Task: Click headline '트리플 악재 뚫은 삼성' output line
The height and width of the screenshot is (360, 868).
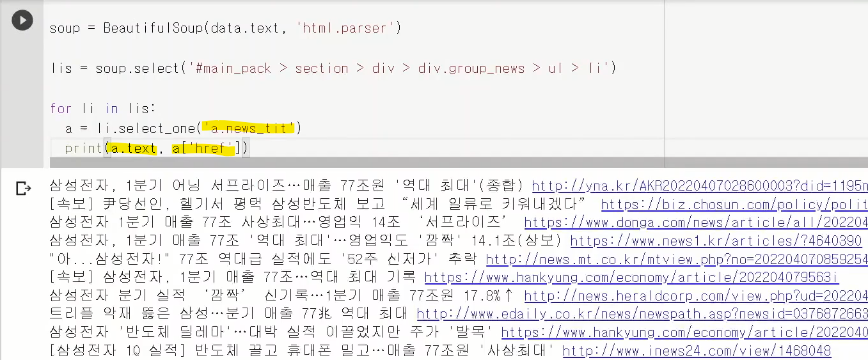Action: pyautogui.click(x=229, y=314)
